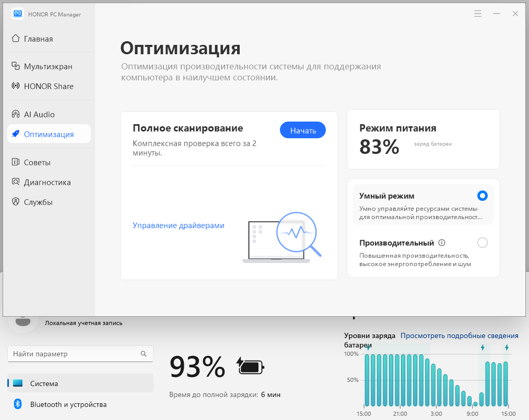Viewport: 529px width, 420px height.
Task: Open the Мультиэкран section
Action: [x=49, y=66]
